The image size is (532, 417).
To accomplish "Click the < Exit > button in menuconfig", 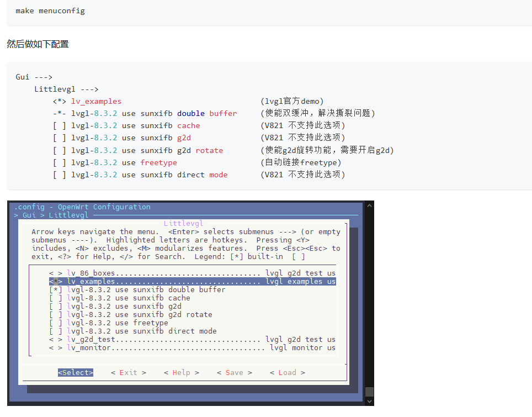I will [x=128, y=372].
